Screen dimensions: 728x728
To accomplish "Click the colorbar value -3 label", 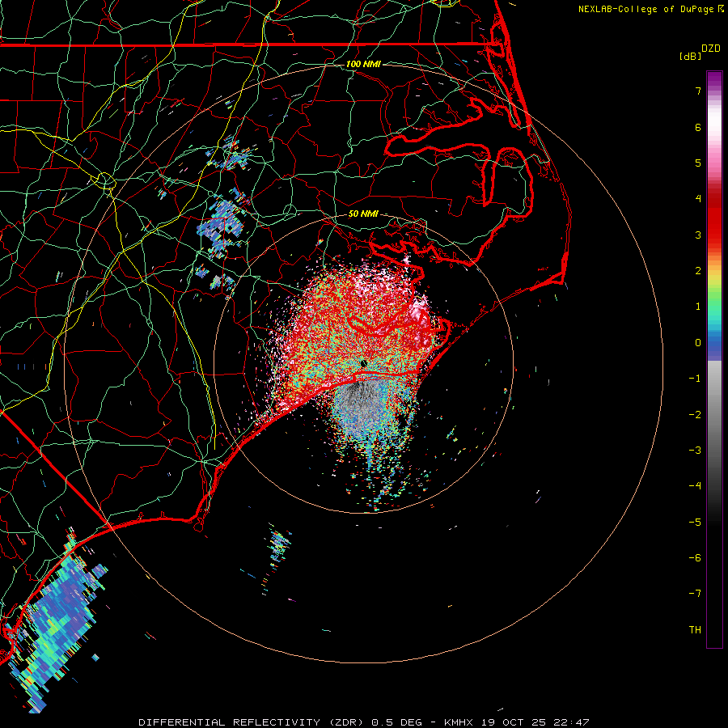I will (x=695, y=451).
